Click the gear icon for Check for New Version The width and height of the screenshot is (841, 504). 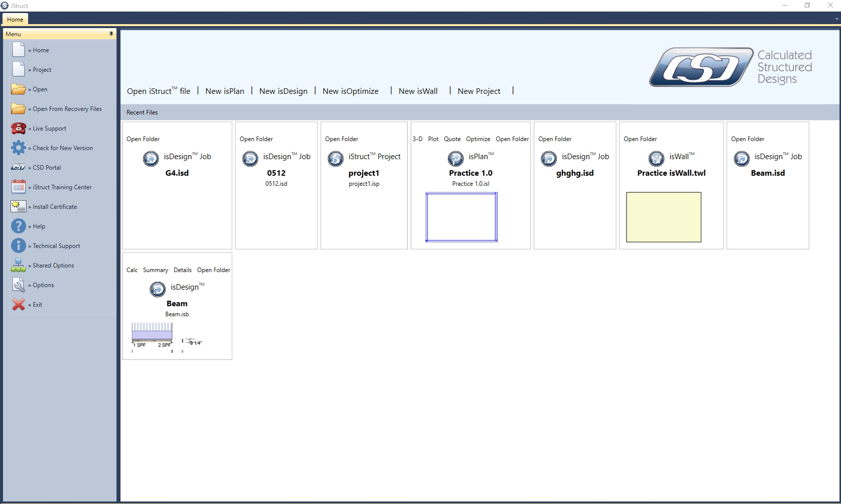(19, 148)
